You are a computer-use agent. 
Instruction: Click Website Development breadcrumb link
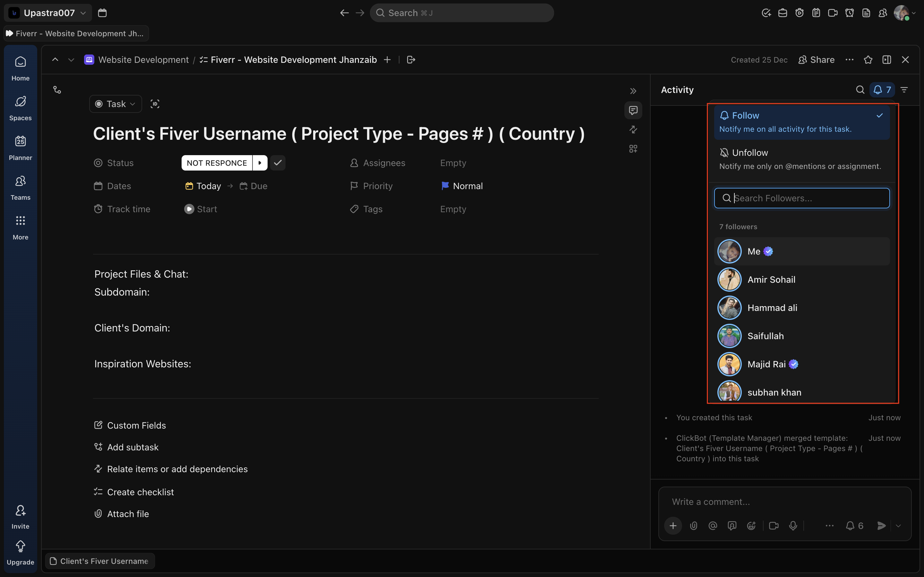(x=143, y=60)
